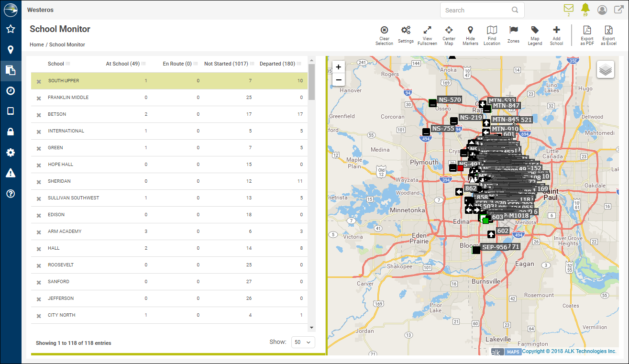This screenshot has height=364, width=629.
Task: Zoom in on the map
Action: coord(339,67)
